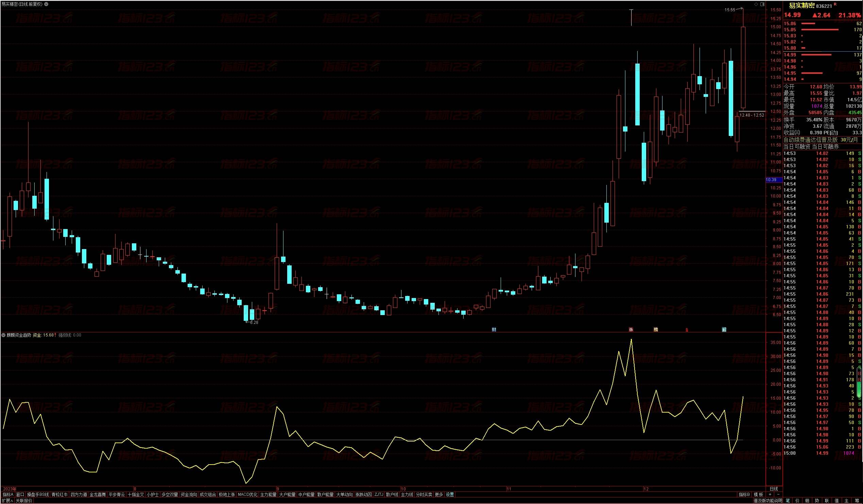
Task: Choose the 操盘手BS线 indicator
Action: (38, 494)
